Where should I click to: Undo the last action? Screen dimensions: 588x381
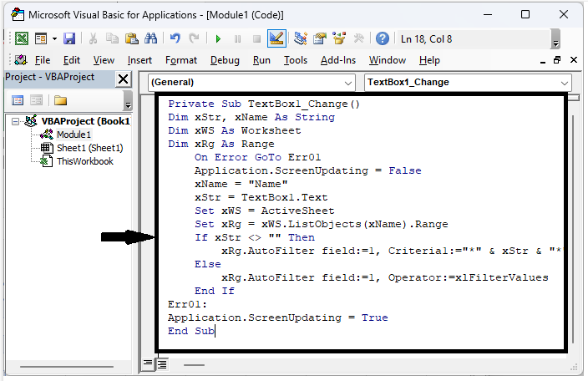[175, 38]
